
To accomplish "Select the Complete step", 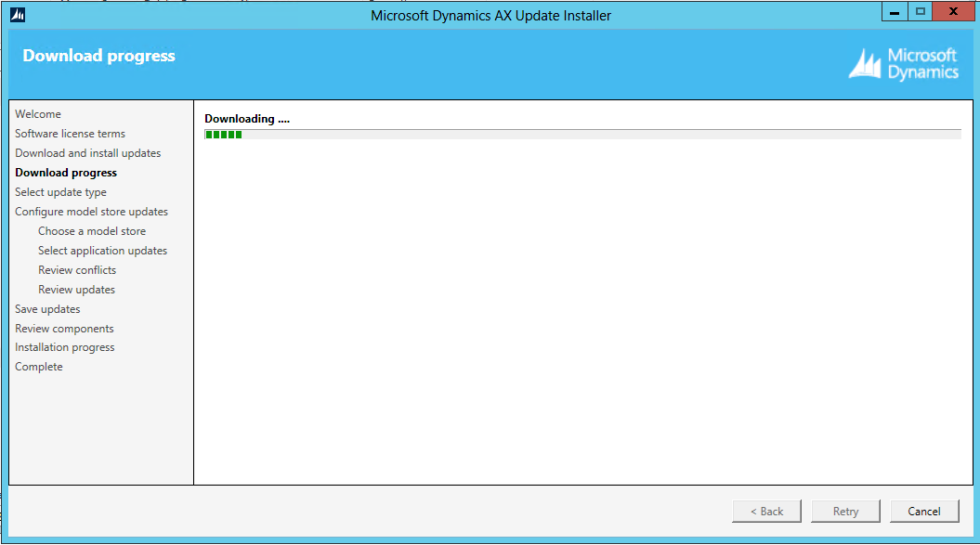I will click(38, 366).
